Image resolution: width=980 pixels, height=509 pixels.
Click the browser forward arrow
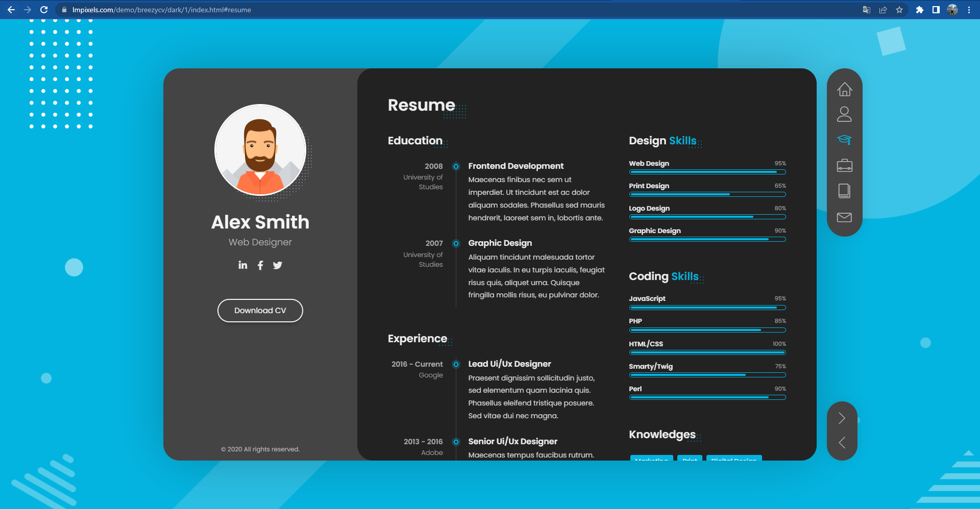coord(28,10)
